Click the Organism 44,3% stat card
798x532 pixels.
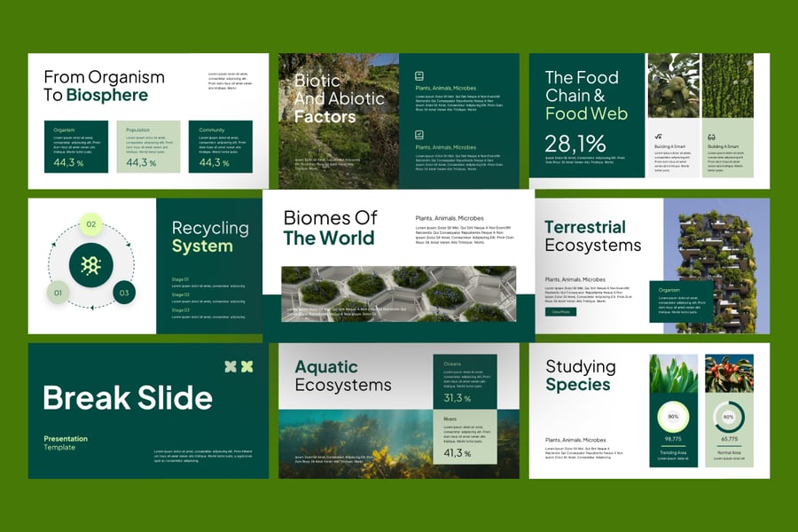point(75,146)
